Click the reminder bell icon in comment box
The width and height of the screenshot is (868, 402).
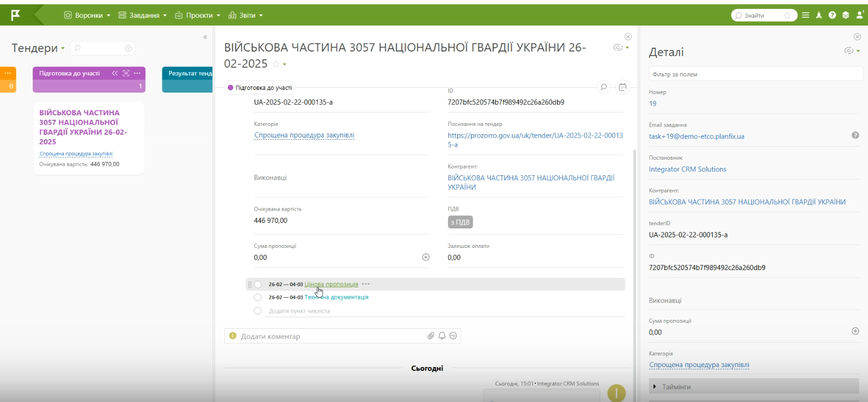click(442, 336)
